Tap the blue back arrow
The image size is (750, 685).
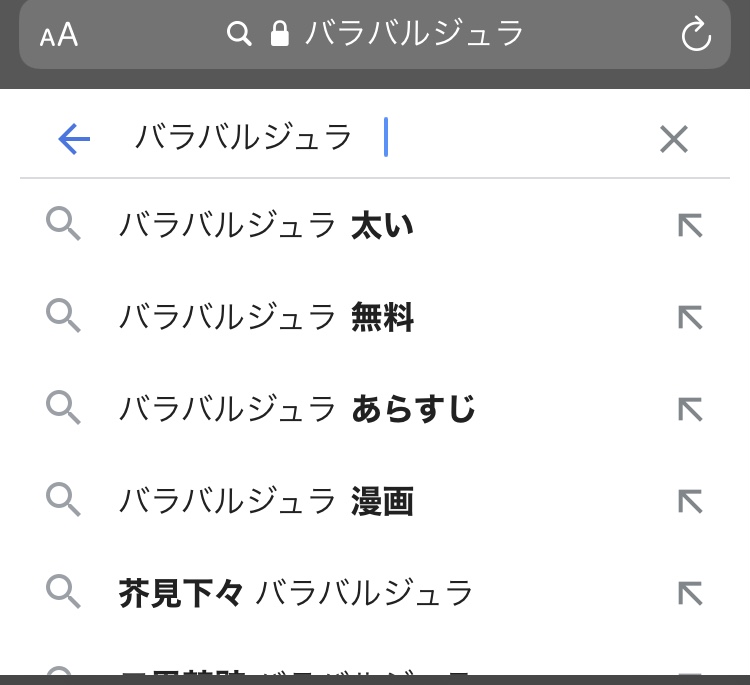pyautogui.click(x=74, y=138)
